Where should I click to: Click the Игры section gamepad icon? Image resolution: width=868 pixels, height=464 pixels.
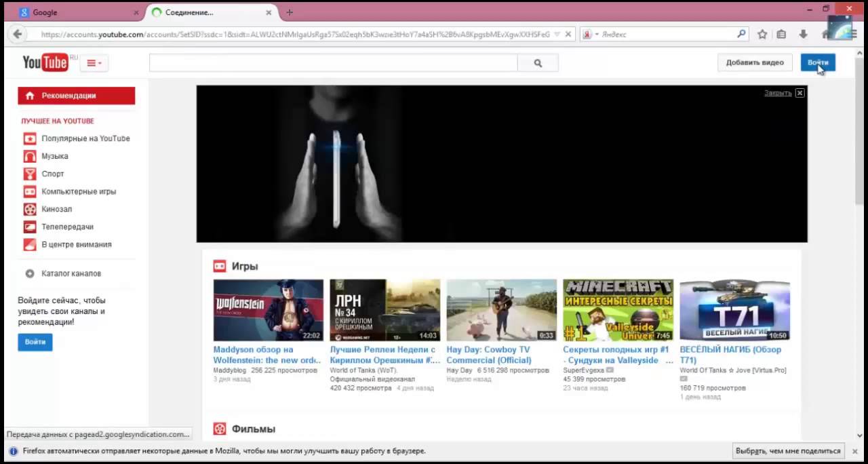(x=220, y=266)
